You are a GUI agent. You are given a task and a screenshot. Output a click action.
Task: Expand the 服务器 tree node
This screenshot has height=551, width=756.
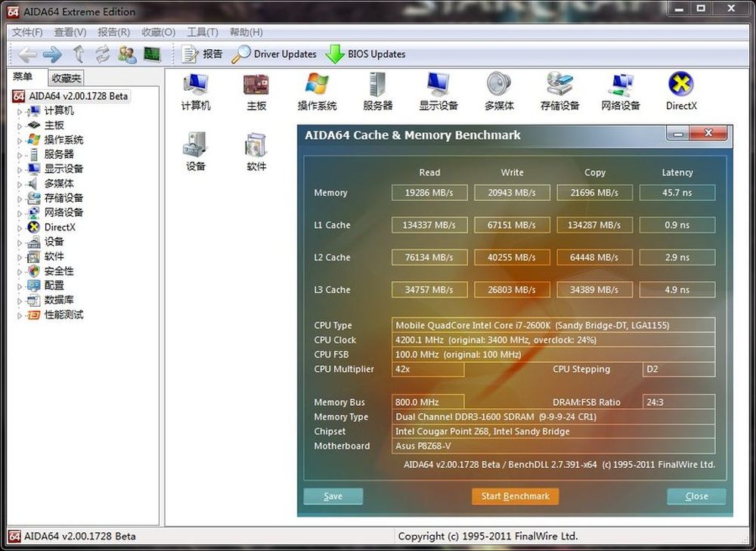[20, 155]
